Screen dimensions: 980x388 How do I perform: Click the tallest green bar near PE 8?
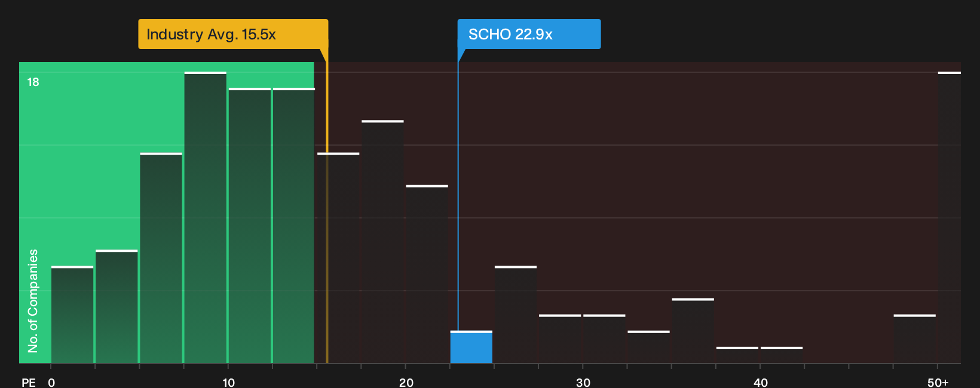click(x=206, y=217)
